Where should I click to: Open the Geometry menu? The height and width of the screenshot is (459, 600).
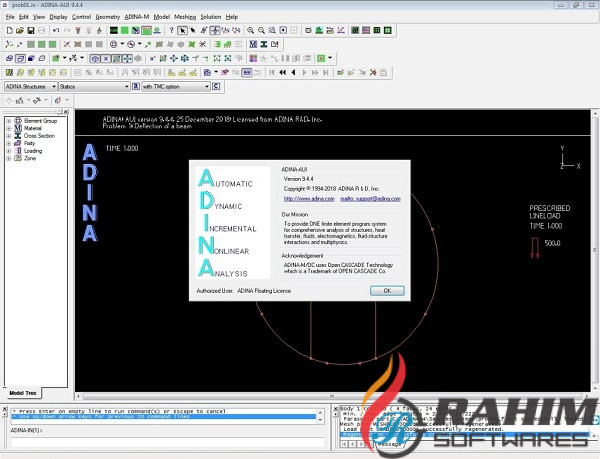[108, 17]
